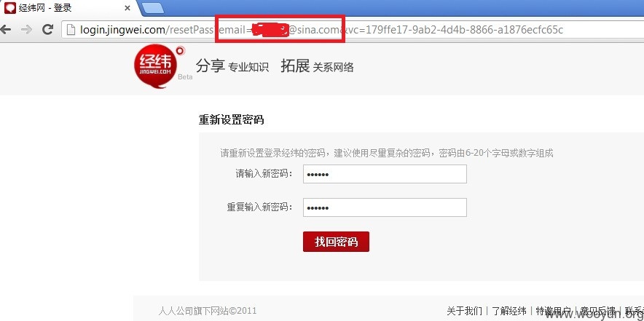Reload the page with the refresh icon

pyautogui.click(x=48, y=29)
